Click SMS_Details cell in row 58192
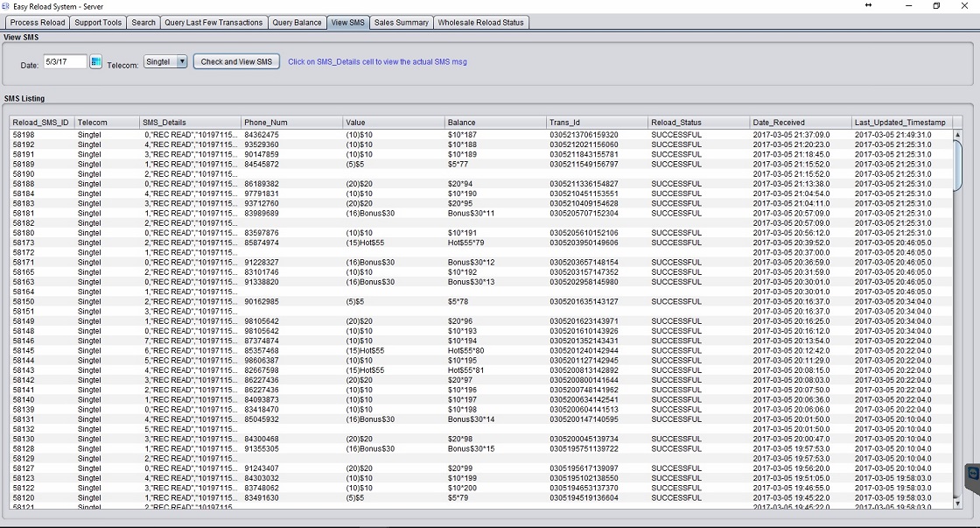The width and height of the screenshot is (980, 528). point(191,144)
